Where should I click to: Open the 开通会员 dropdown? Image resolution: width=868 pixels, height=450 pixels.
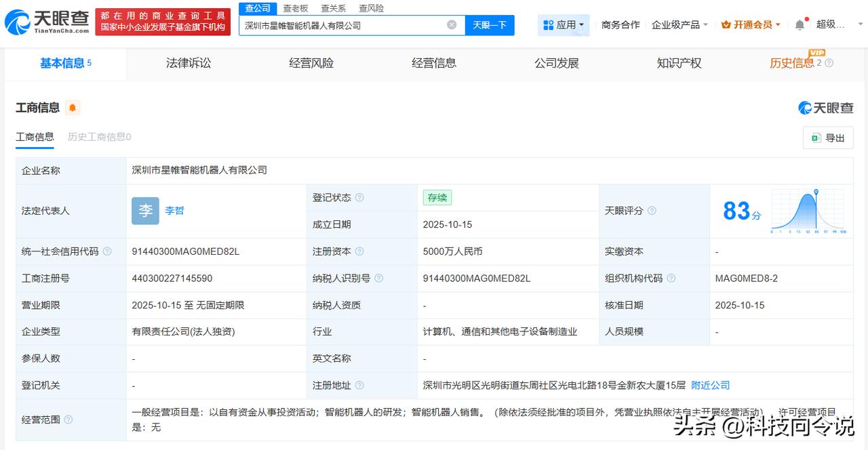point(751,25)
